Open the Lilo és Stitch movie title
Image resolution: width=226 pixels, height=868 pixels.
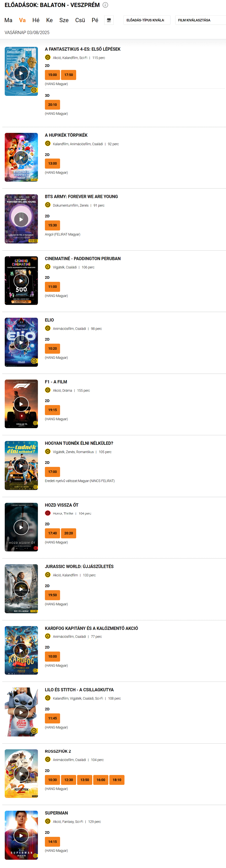pos(79,690)
